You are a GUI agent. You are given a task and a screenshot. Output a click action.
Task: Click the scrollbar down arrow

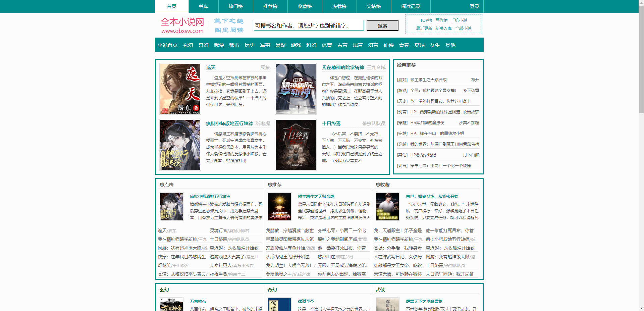point(641,308)
